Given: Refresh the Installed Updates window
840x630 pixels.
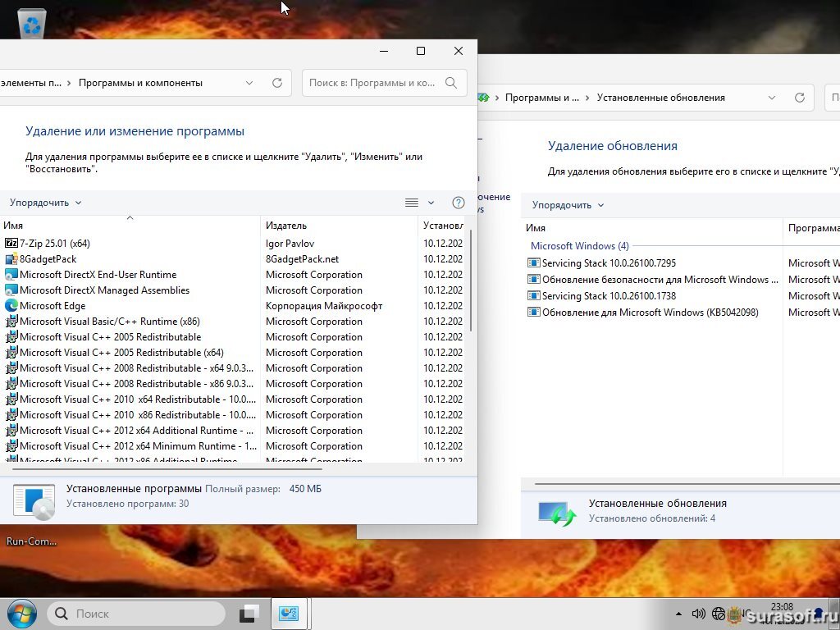Looking at the screenshot, I should click(800, 98).
